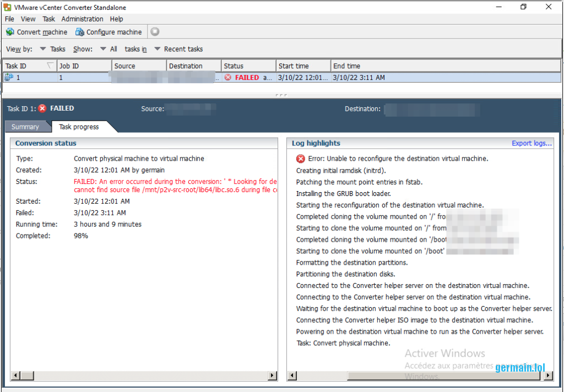Image resolution: width=564 pixels, height=392 pixels.
Task: Sort tasks by Status column header
Action: [248, 66]
